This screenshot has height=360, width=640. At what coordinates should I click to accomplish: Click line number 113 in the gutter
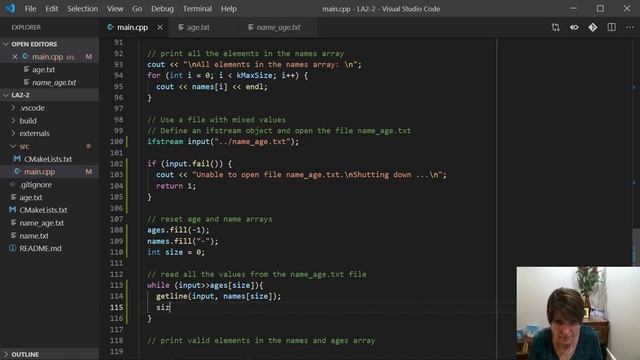coord(116,285)
